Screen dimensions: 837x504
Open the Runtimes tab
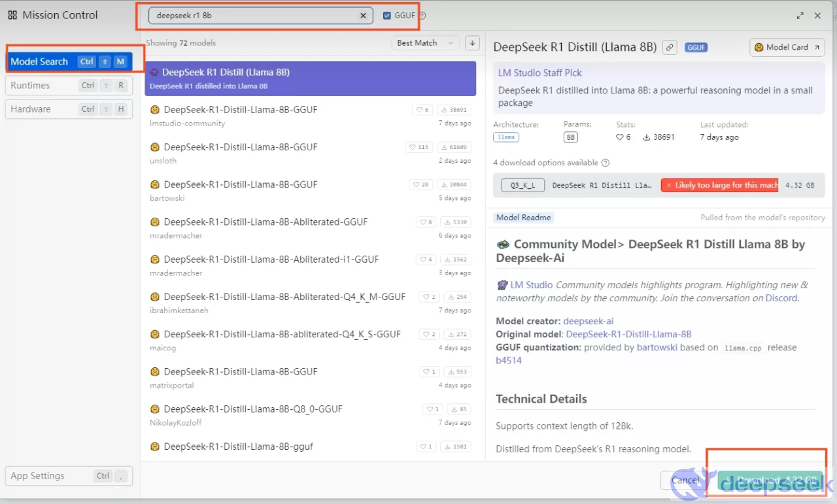pyautogui.click(x=69, y=86)
